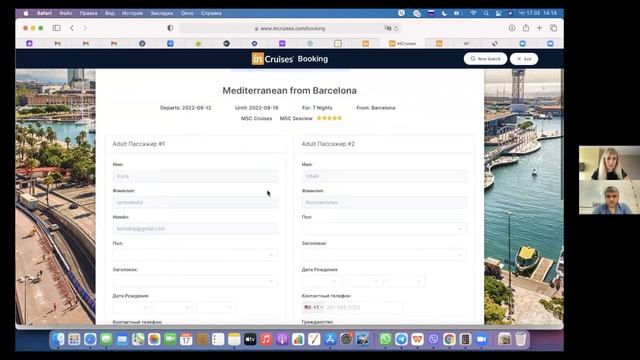
Task: Open first birth date dropdown for Passenger #2
Action: 320,281
